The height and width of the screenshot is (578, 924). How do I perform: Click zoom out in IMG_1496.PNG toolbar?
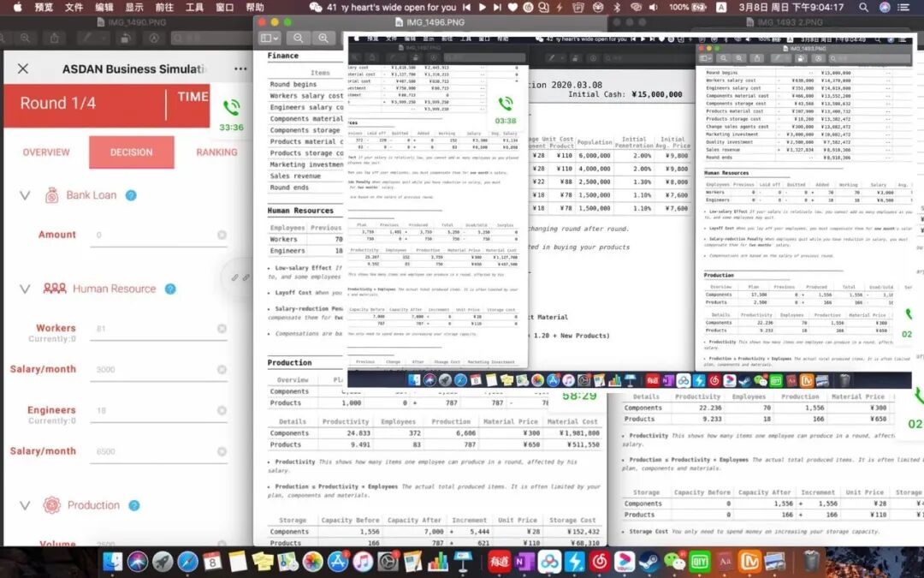click(299, 39)
